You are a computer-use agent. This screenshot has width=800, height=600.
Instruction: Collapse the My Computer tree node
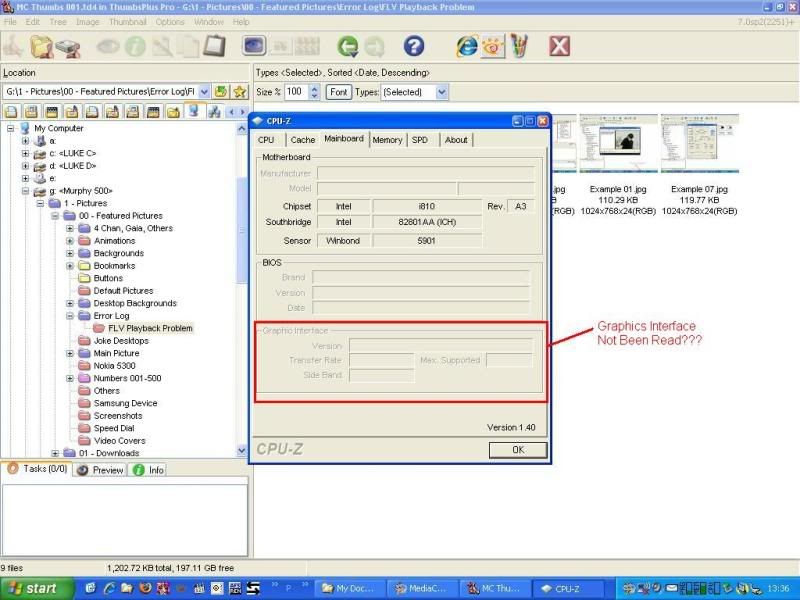tap(10, 128)
